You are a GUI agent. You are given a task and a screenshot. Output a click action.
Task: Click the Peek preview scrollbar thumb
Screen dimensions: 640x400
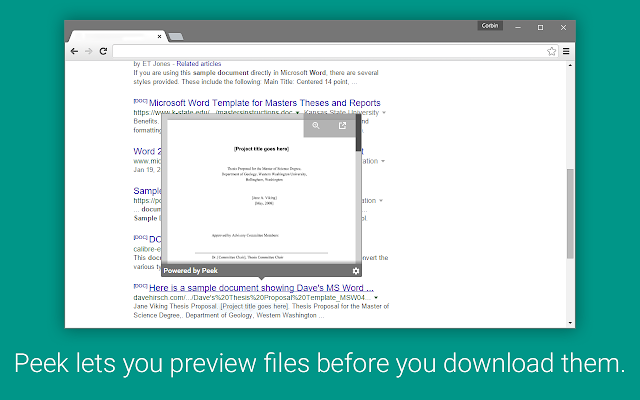(x=358, y=133)
